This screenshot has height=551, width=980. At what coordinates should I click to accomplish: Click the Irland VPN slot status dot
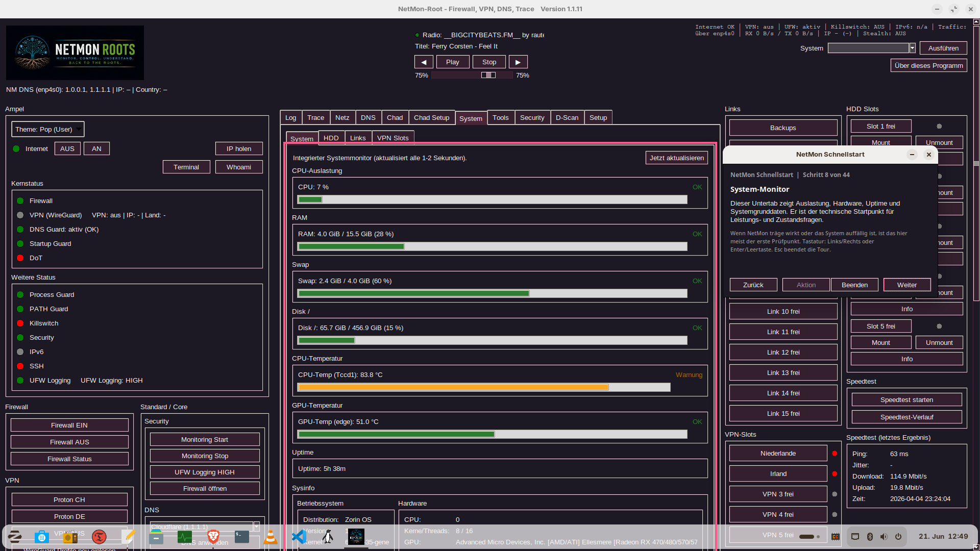pyautogui.click(x=835, y=474)
